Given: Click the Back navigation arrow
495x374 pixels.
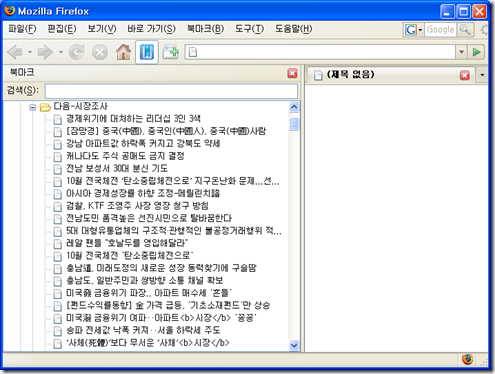Looking at the screenshot, I should [15, 52].
